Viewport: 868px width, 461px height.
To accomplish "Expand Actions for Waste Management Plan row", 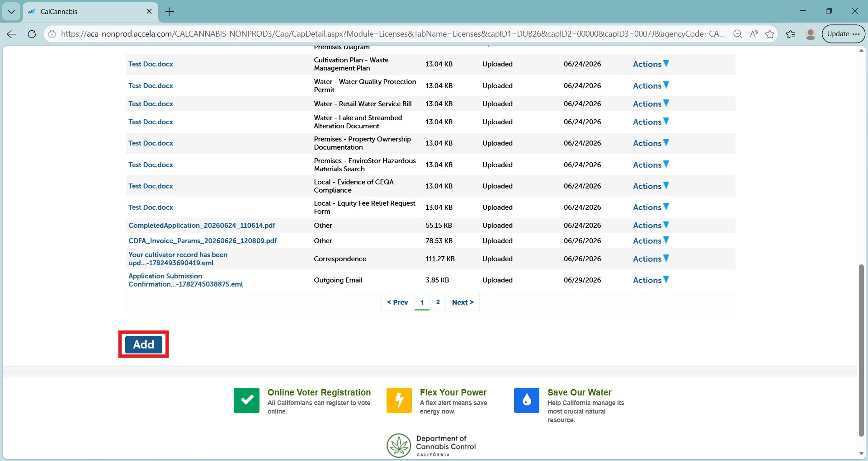I will click(x=651, y=64).
